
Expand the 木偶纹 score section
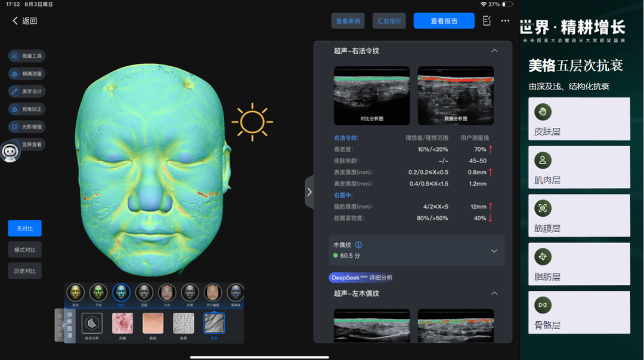(x=494, y=251)
